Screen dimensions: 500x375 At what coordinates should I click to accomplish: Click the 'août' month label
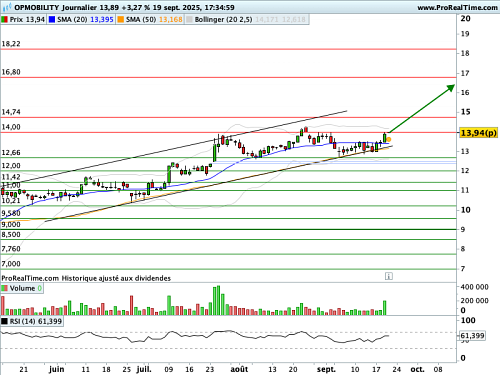(239, 369)
